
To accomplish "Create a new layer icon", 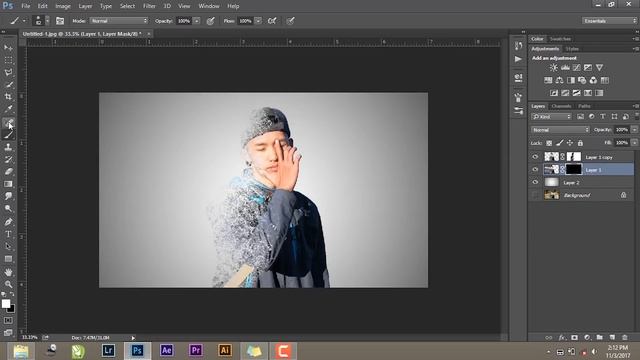I will click(612, 338).
